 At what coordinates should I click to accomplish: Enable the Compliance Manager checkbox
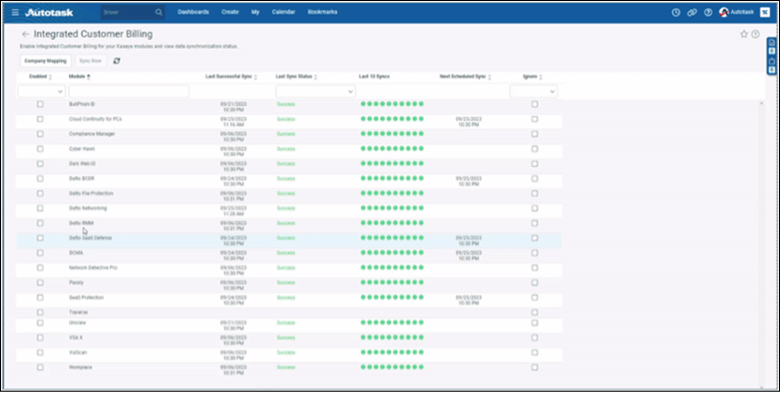[40, 134]
